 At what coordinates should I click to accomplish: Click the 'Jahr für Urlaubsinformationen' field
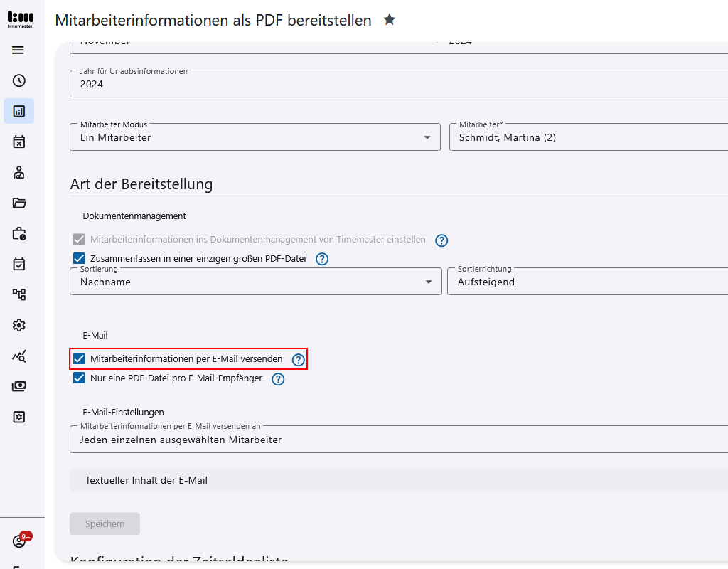(398, 84)
